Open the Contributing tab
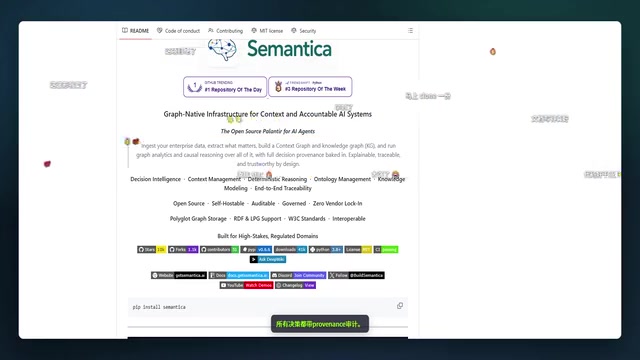640x360 pixels. click(x=225, y=31)
